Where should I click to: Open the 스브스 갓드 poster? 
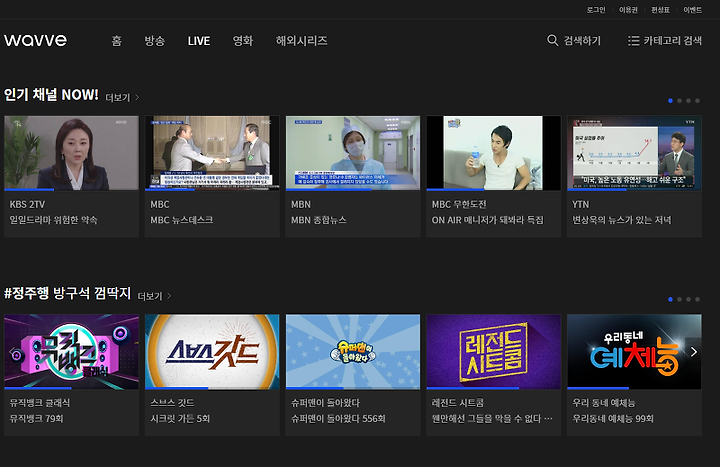pos(212,351)
